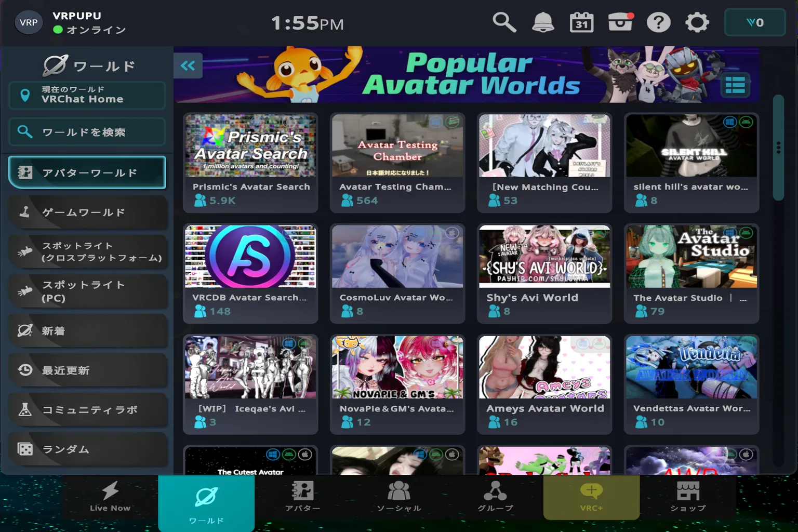The height and width of the screenshot is (532, 798).
Task: Open notifications bell icon
Action: pos(543,22)
